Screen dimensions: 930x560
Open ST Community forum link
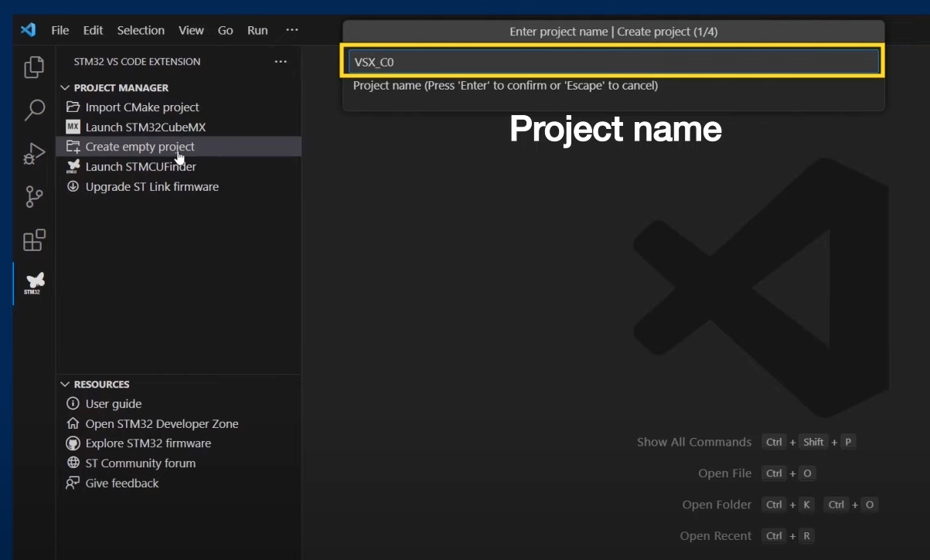141,463
